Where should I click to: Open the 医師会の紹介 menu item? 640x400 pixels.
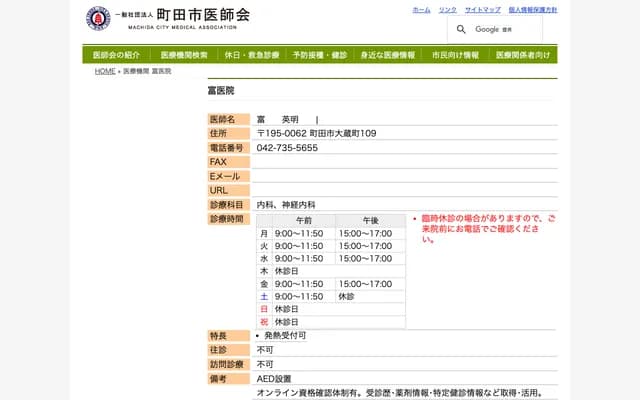click(116, 55)
